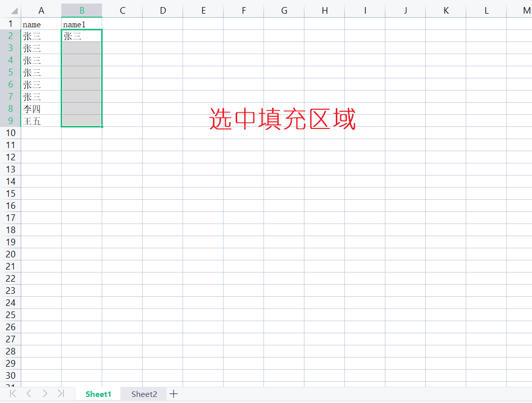This screenshot has height=403, width=532.
Task: Select column C header
Action: (122, 11)
